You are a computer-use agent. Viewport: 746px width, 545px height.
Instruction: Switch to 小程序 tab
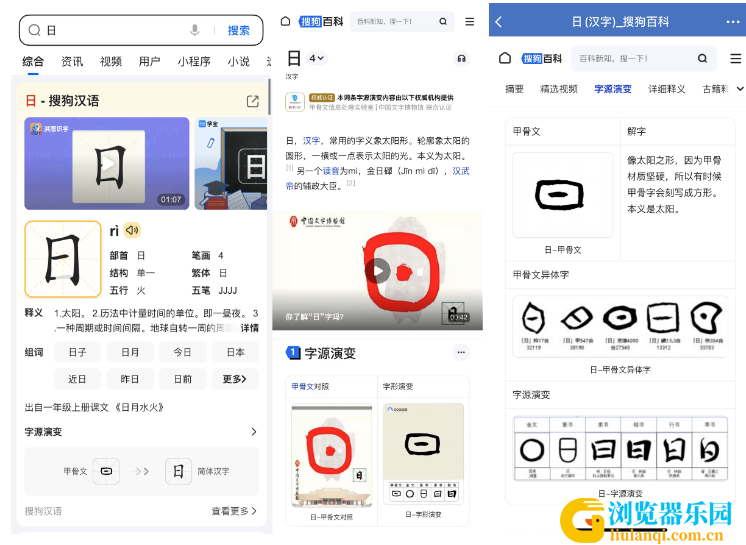coord(194,61)
